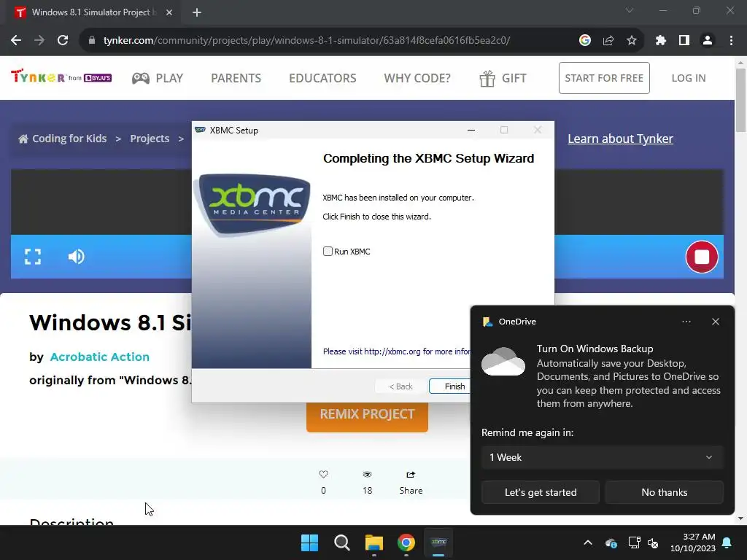Open the Chrome three-dot menu
This screenshot has height=560, width=747.
(x=731, y=41)
